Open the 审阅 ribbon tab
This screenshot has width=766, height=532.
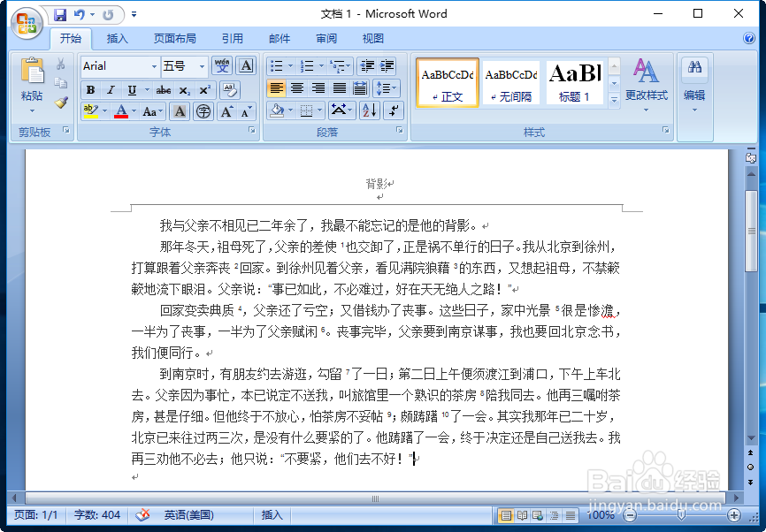click(326, 38)
